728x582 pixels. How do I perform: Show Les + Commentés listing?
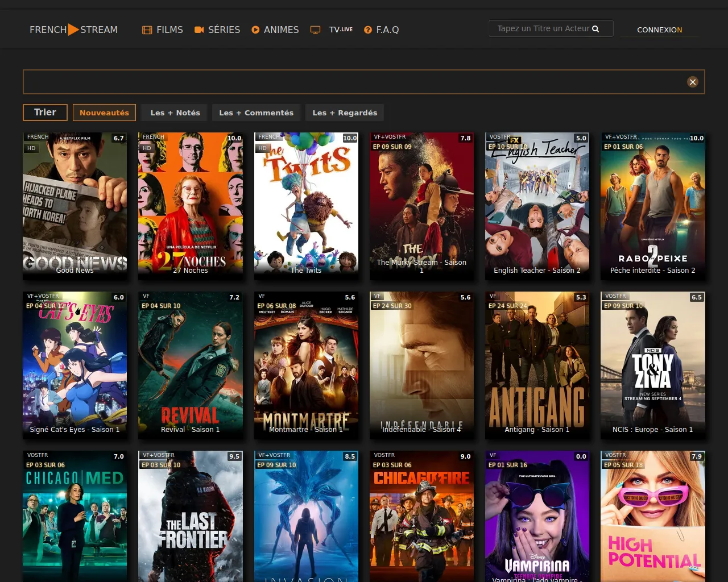tap(256, 113)
